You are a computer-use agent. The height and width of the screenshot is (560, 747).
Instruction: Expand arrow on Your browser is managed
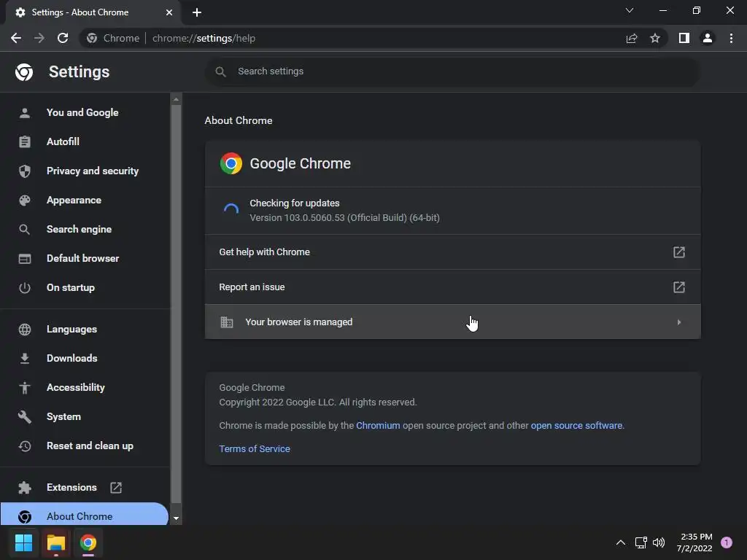(x=679, y=322)
